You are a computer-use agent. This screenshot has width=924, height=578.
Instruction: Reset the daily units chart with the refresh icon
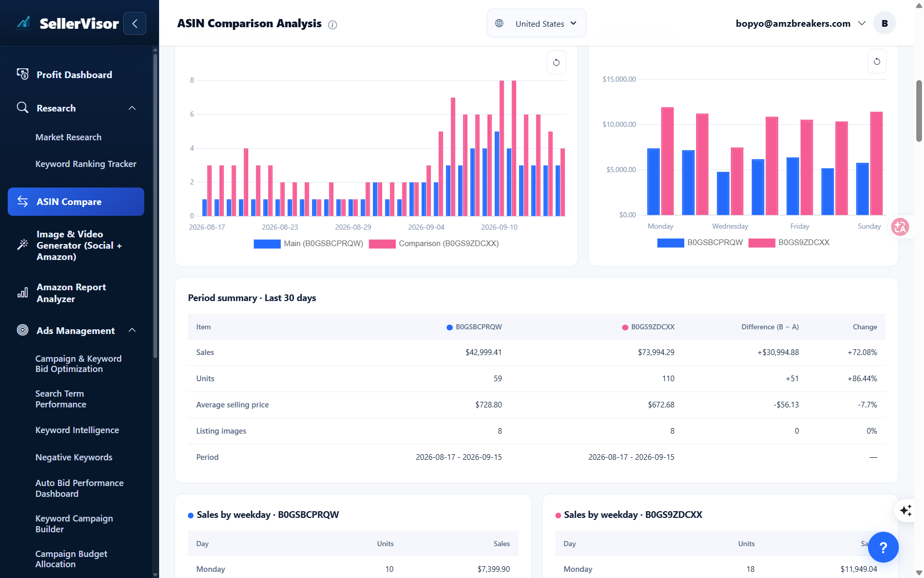[556, 63]
